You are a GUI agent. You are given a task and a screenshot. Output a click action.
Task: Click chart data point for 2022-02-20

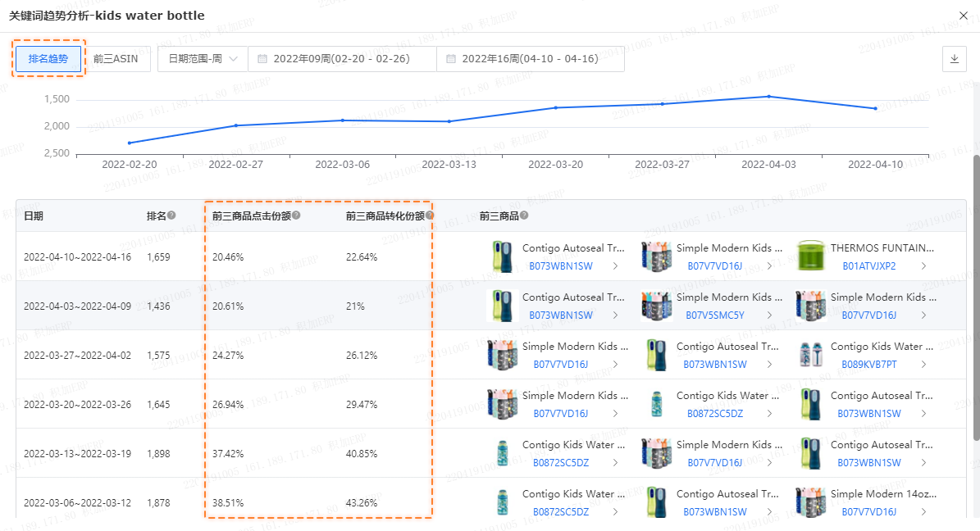pyautogui.click(x=130, y=143)
